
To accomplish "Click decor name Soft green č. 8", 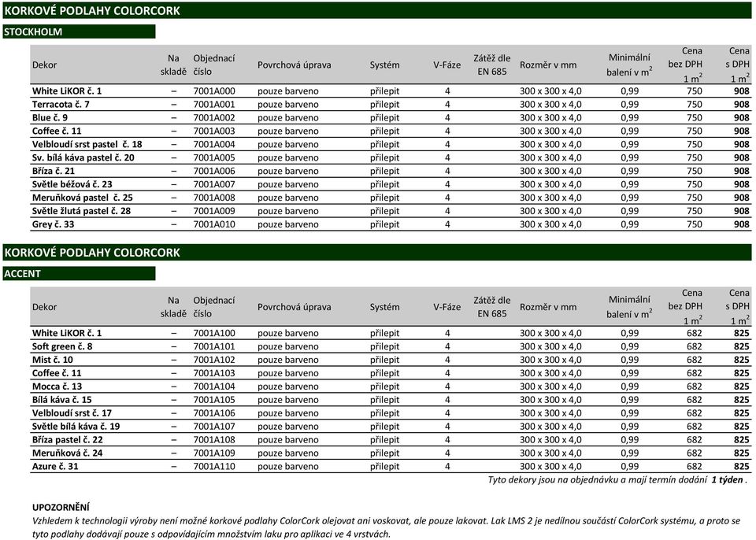I will pos(62,346).
